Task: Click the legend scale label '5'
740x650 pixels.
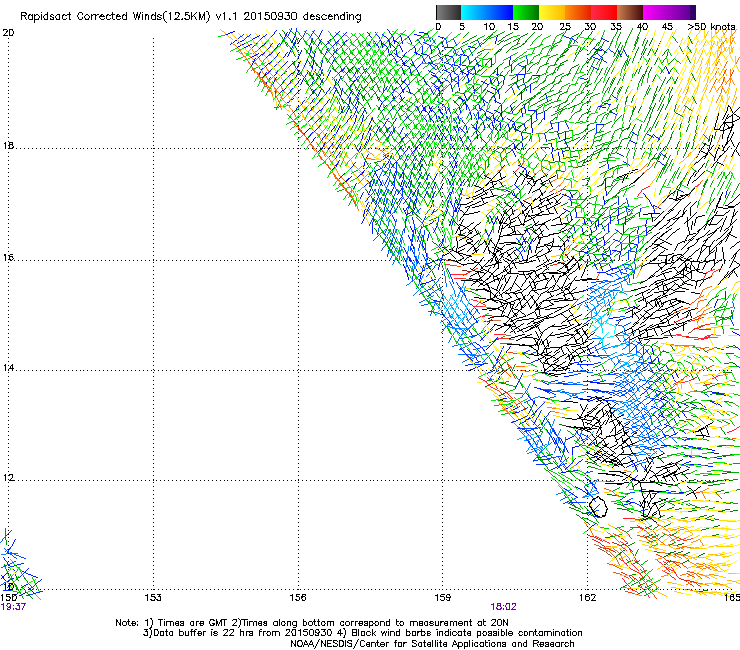Action: pos(462,27)
